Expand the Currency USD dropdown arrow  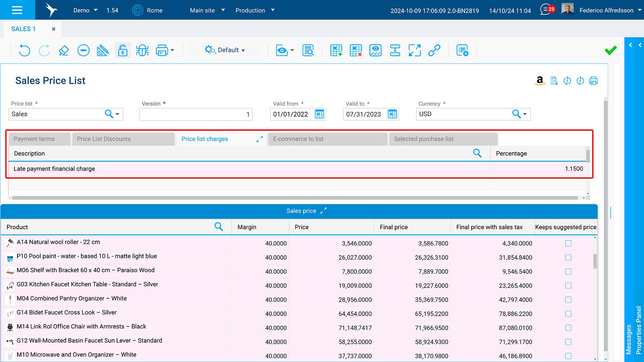tap(525, 114)
